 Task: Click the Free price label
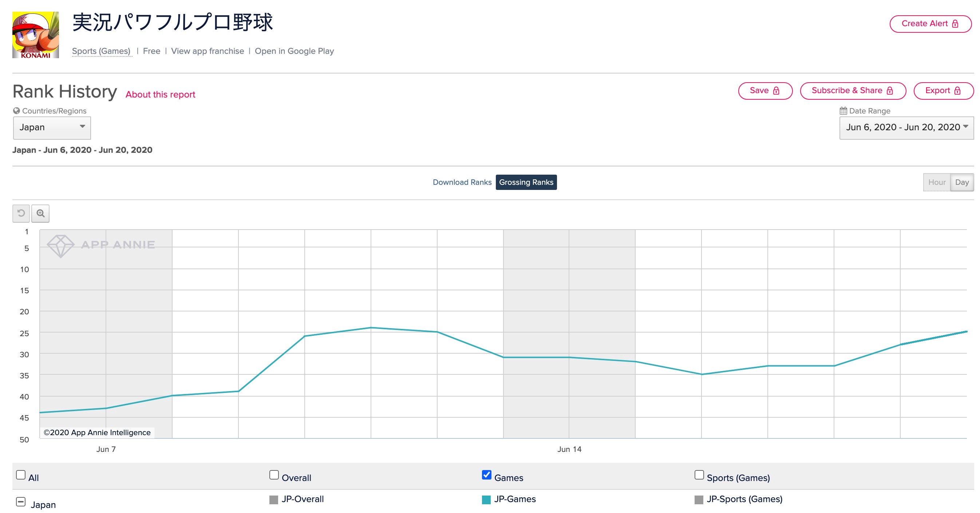pos(151,51)
